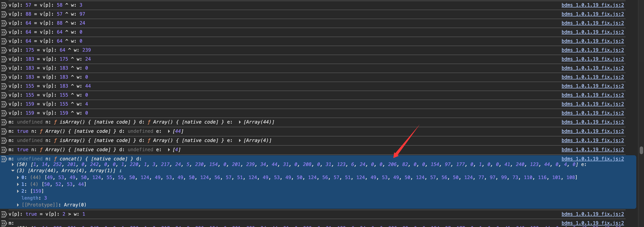Image resolution: width=644 pixels, height=227 pixels.
Task: Expand the [44] array value
Action: coord(169,131)
